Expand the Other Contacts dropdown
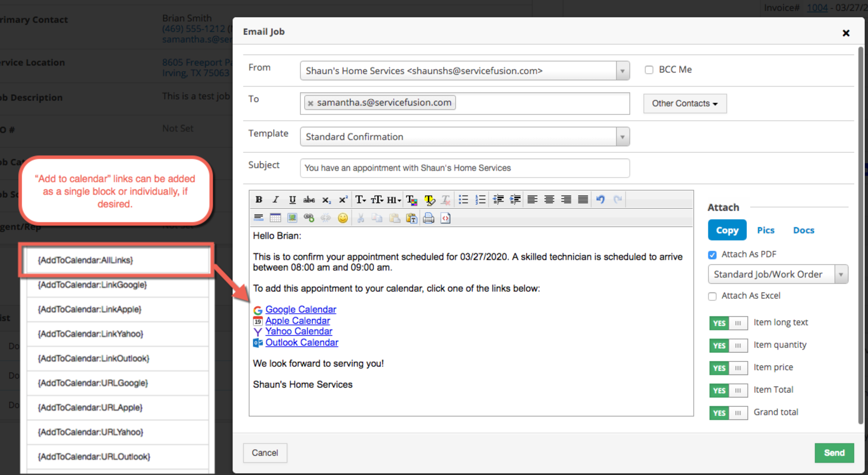 point(684,103)
